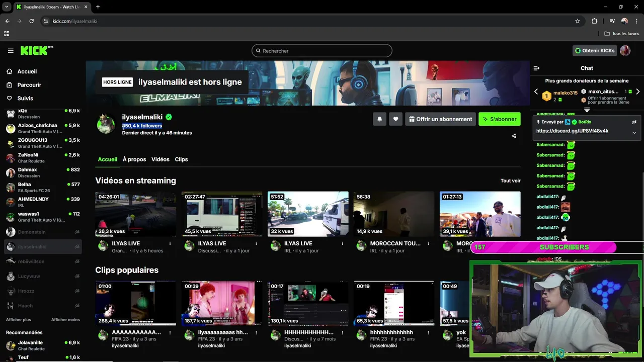Screen dimensions: 644x362
Task: Switch to the Vidéos tab
Action: point(160,159)
